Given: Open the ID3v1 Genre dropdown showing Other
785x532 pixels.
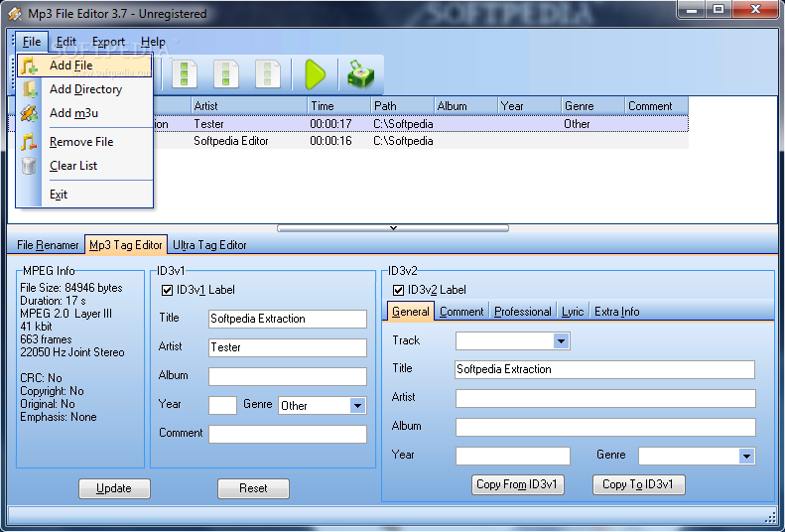Looking at the screenshot, I should [357, 406].
